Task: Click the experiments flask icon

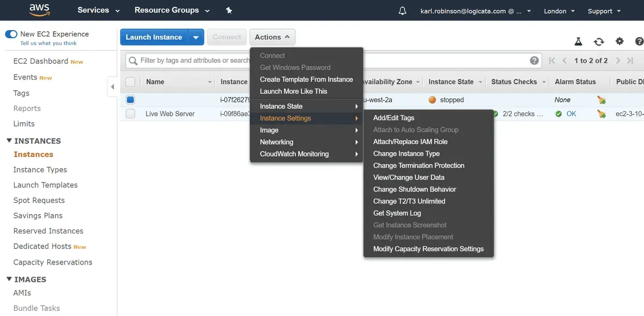Action: point(578,41)
